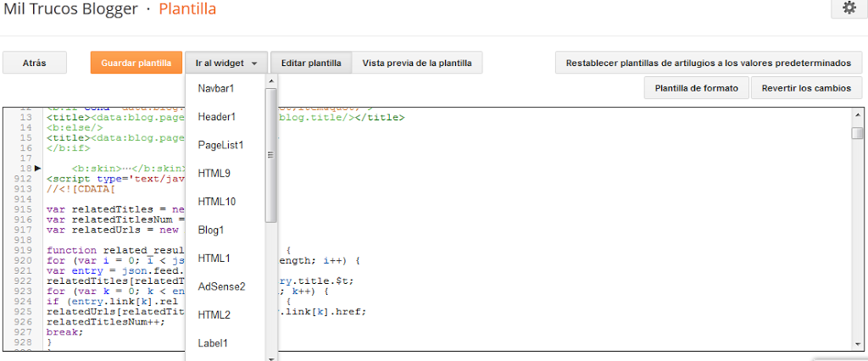The image size is (868, 361).
Task: Click the 'Plantilla' breadcrumb link
Action: click(x=187, y=9)
